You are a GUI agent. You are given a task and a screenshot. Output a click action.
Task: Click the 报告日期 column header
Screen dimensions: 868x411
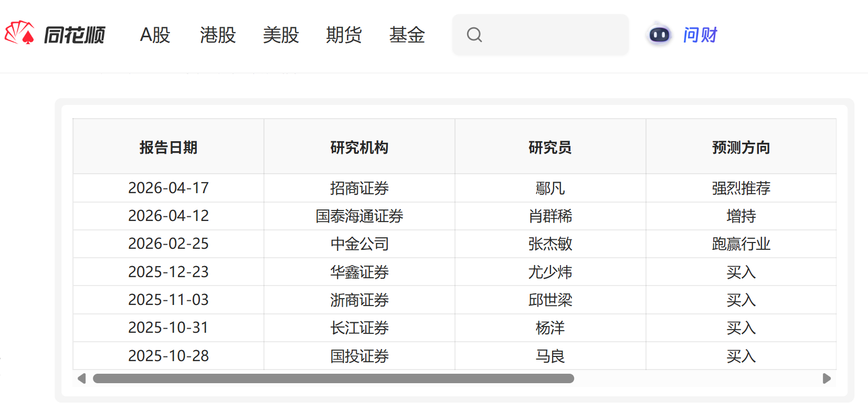click(168, 147)
